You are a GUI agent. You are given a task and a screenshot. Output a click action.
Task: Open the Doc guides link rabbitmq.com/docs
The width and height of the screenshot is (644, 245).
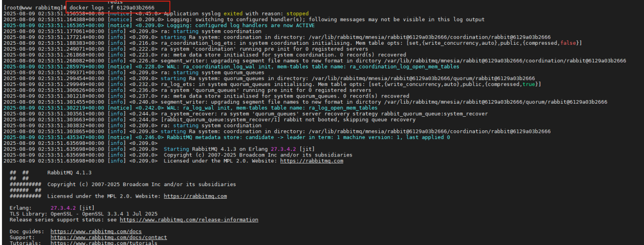96,231
